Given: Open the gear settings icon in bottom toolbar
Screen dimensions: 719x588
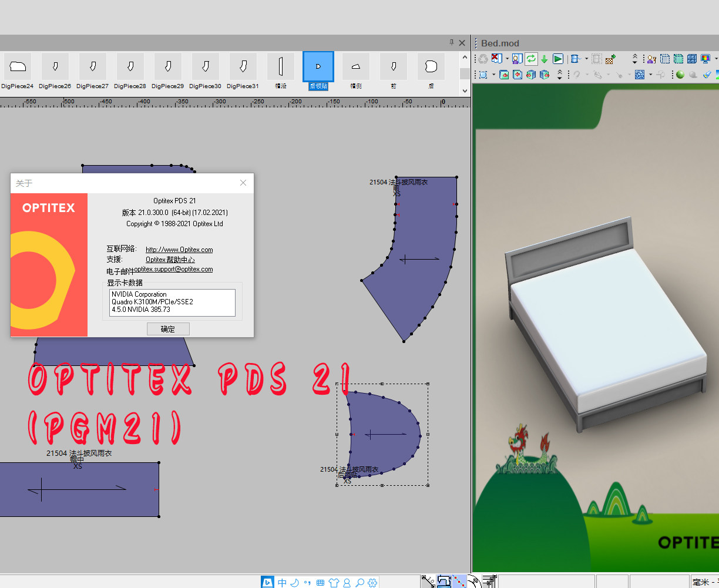Looking at the screenshot, I should coord(372,582).
